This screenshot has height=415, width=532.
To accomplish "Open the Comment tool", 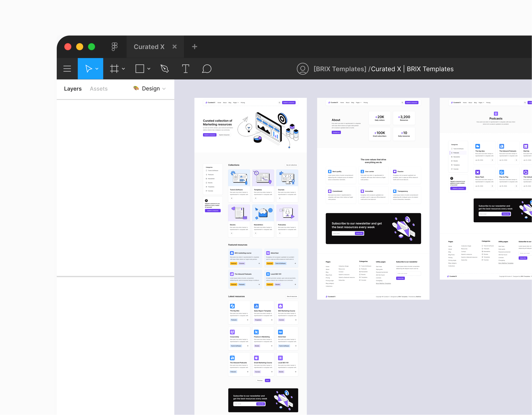I will click(x=207, y=69).
